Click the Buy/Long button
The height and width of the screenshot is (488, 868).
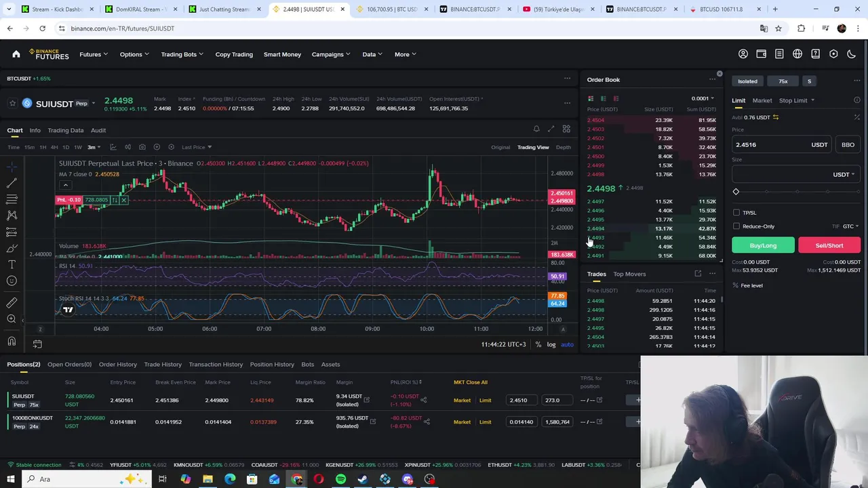763,245
